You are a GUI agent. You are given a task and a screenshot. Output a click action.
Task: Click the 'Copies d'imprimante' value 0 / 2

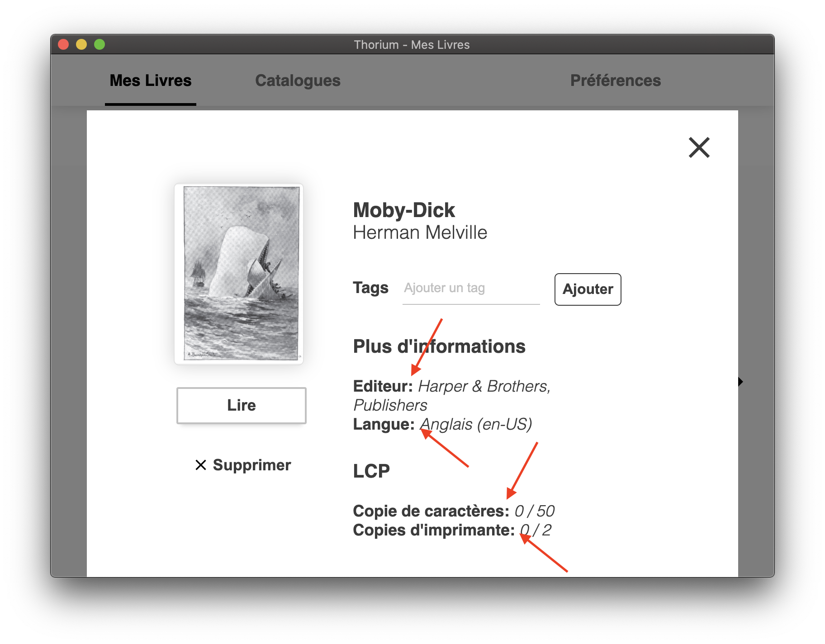pyautogui.click(x=536, y=530)
